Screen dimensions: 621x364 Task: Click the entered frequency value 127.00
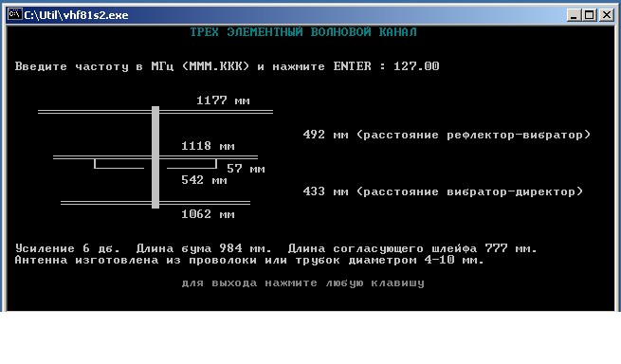click(416, 65)
